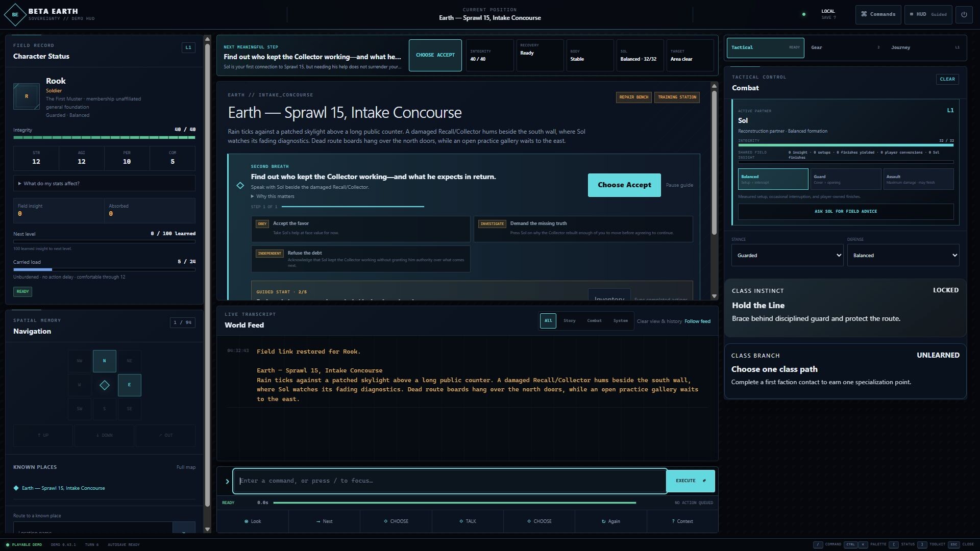Filter World Feed to Story

pos(569,321)
